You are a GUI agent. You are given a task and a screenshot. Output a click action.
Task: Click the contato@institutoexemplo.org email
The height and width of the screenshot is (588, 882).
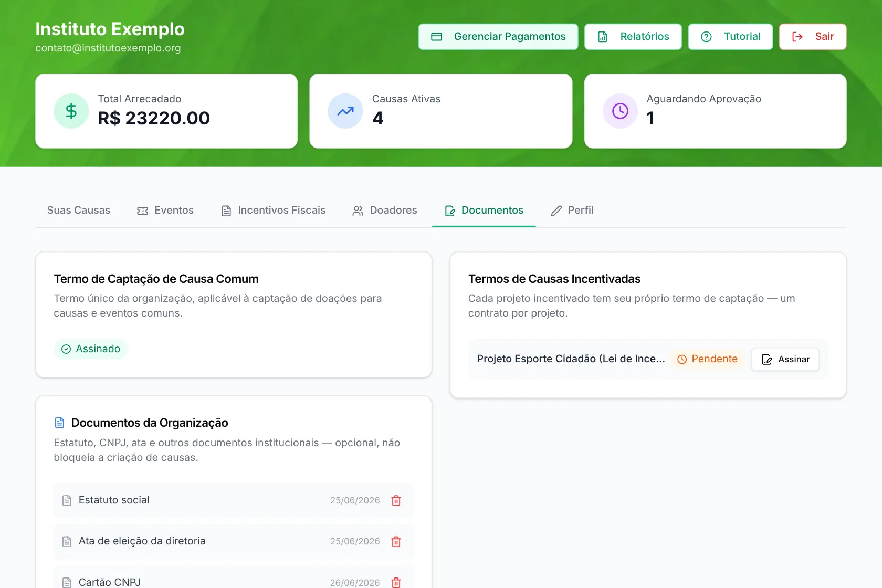coord(108,48)
